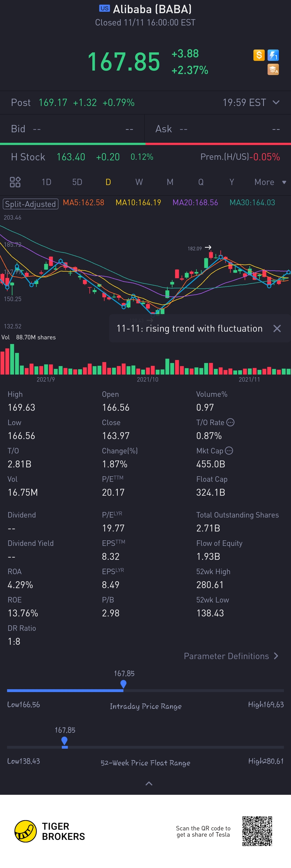Tap the 167.85 current price

tap(124, 62)
